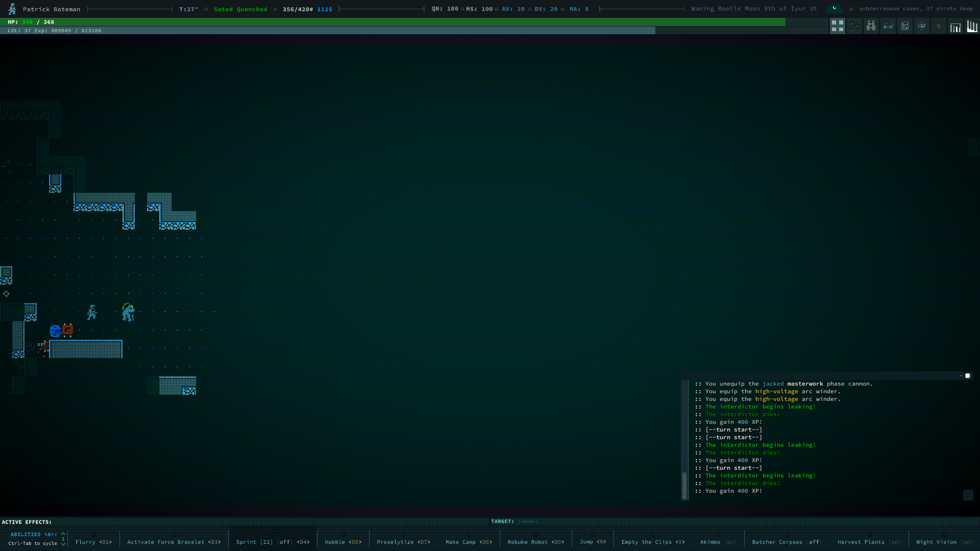This screenshot has height=551, width=980.
Task: Click the message log scrollbar handle
Action: click(684, 485)
